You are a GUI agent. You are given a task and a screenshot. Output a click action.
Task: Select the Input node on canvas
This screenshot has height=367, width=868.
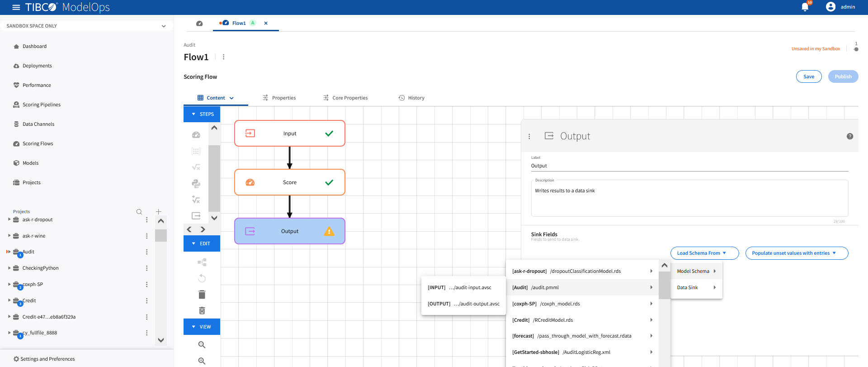[290, 133]
